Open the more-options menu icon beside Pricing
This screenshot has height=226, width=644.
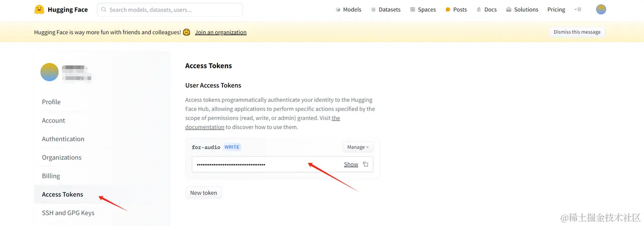click(x=578, y=10)
